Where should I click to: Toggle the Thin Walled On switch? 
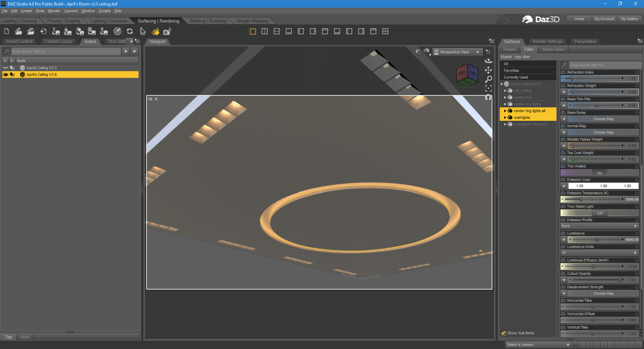pos(599,173)
